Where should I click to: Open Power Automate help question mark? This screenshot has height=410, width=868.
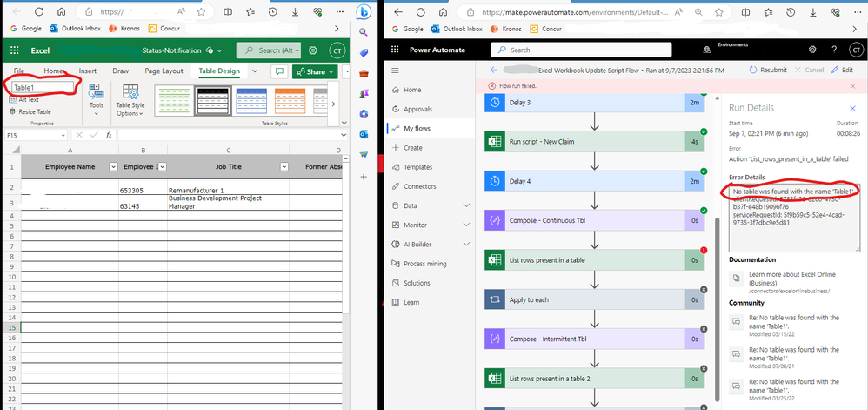pyautogui.click(x=834, y=50)
